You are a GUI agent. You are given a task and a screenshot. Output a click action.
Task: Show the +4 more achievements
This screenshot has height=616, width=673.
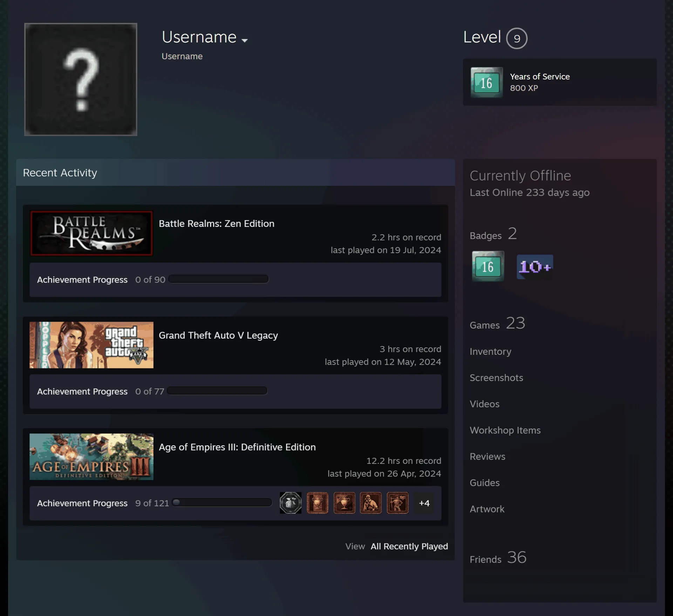point(424,503)
